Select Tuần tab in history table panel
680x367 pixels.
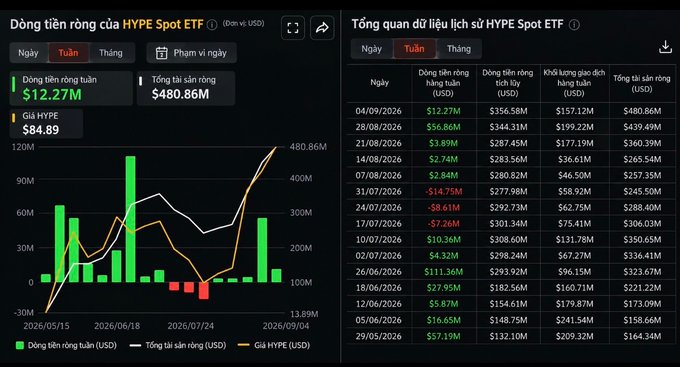pos(414,49)
